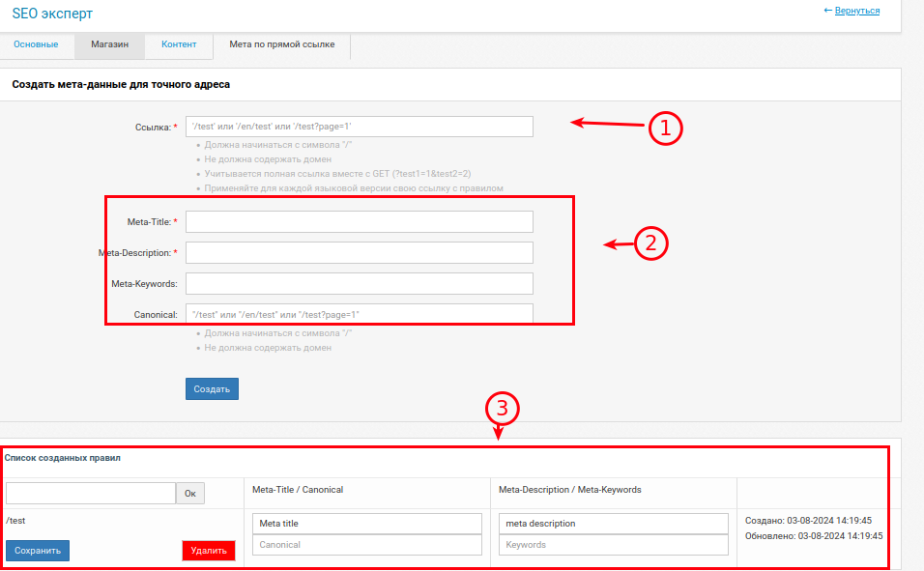Submit with the Создать button

click(x=212, y=389)
